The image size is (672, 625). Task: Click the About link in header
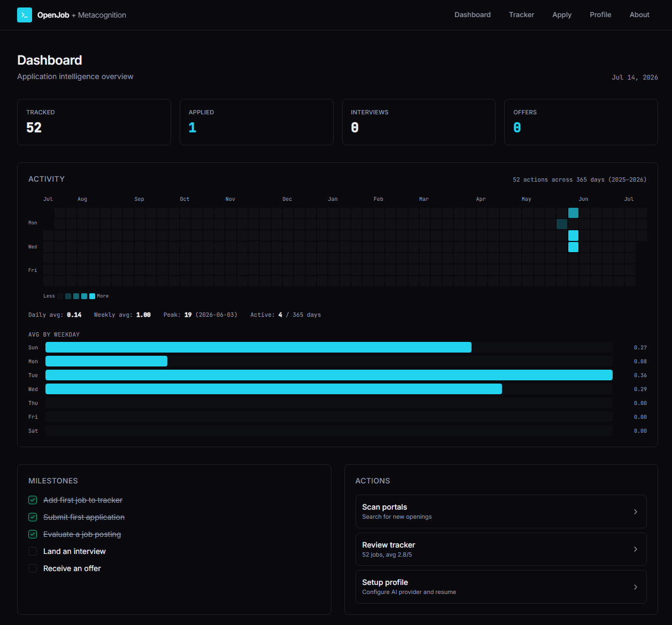coord(639,15)
